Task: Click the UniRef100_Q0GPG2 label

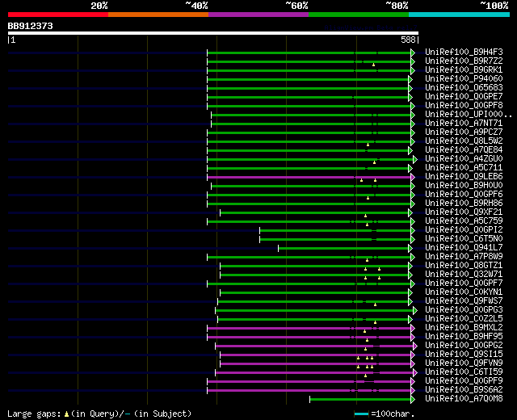Action: 464,346
